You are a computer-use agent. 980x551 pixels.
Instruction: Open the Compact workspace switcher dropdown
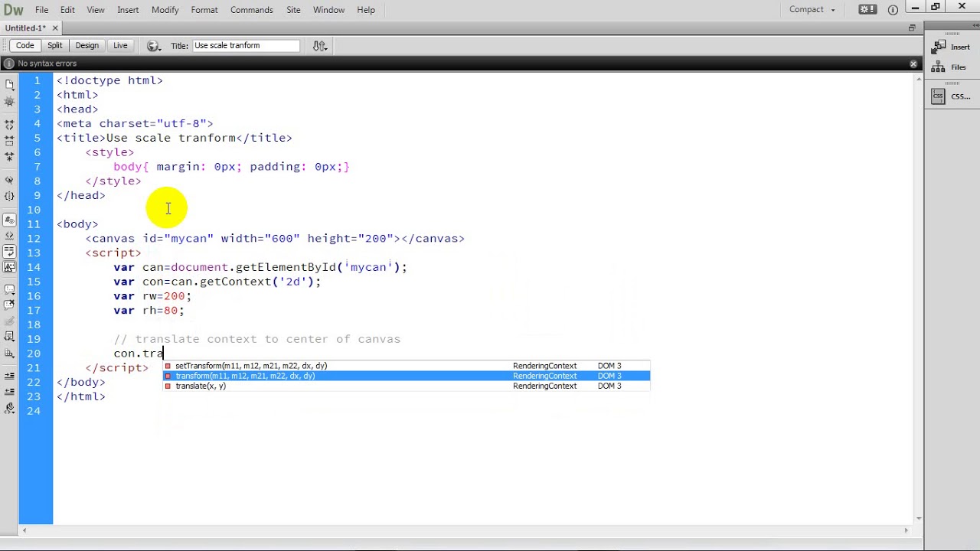tap(812, 9)
